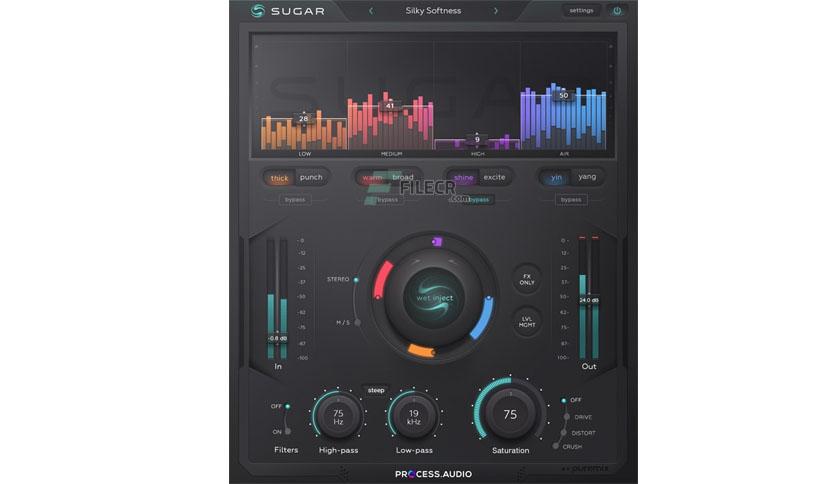Open the Silky Softness preset list
Viewport: 836px width, 484px height.
click(x=433, y=11)
